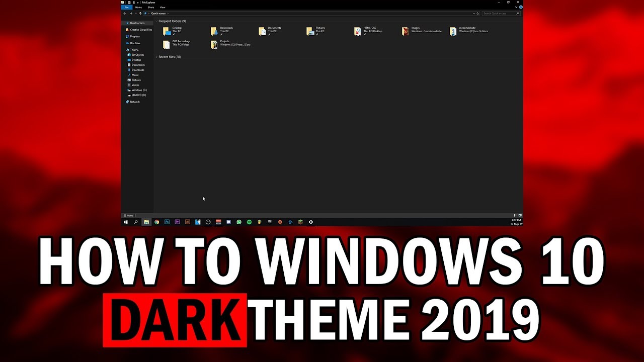This screenshot has width=644, height=362.
Task: Go back using the Back arrow
Action: 125,14
